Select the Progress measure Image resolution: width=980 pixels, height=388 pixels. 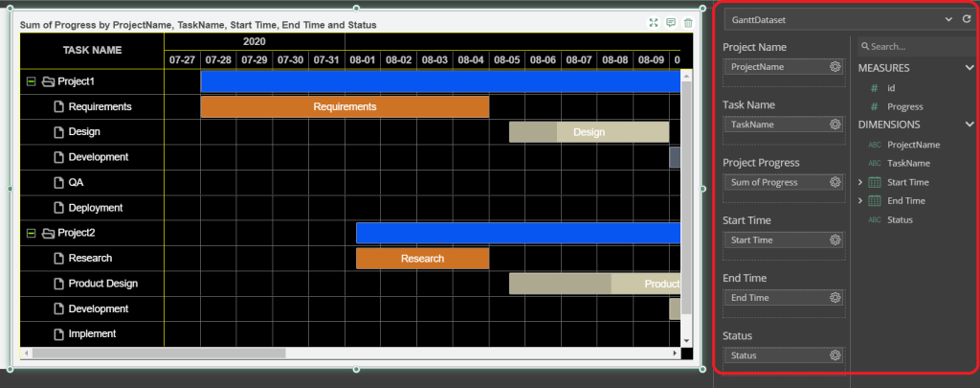pyautogui.click(x=904, y=106)
